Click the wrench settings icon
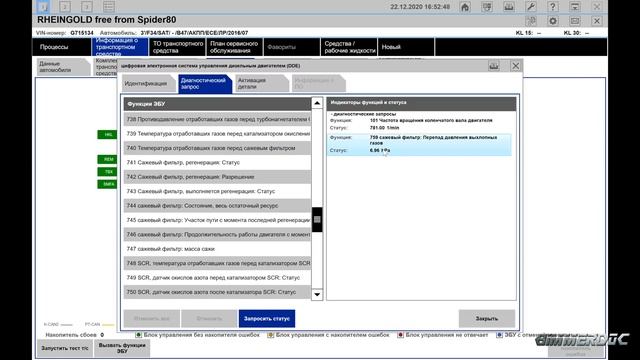The width and height of the screenshot is (640, 360). [x=531, y=7]
